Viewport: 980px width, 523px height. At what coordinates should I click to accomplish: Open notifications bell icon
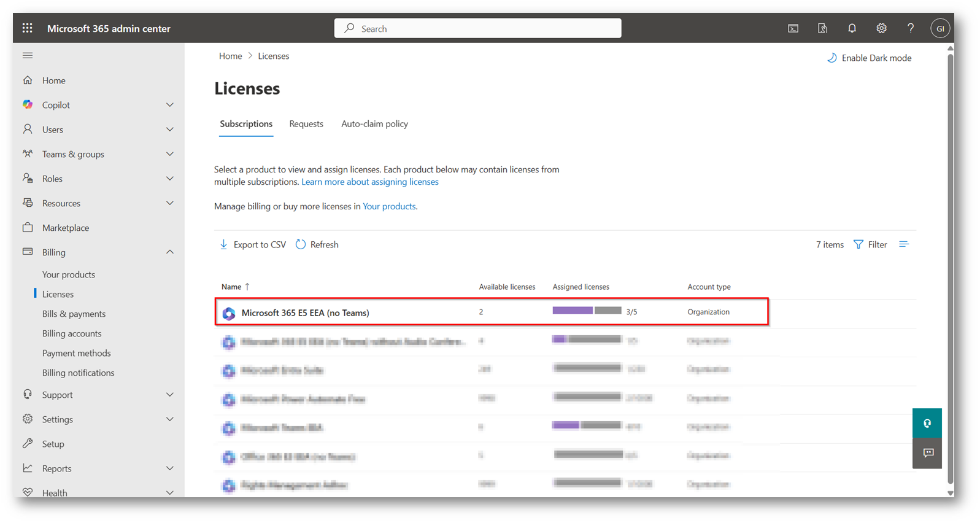point(852,28)
